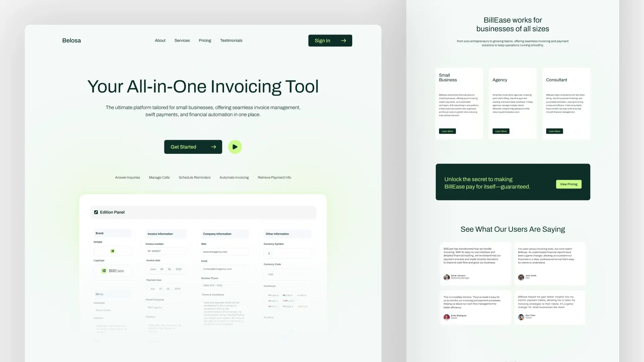Click the Number Phone field

pyautogui.click(x=225, y=286)
